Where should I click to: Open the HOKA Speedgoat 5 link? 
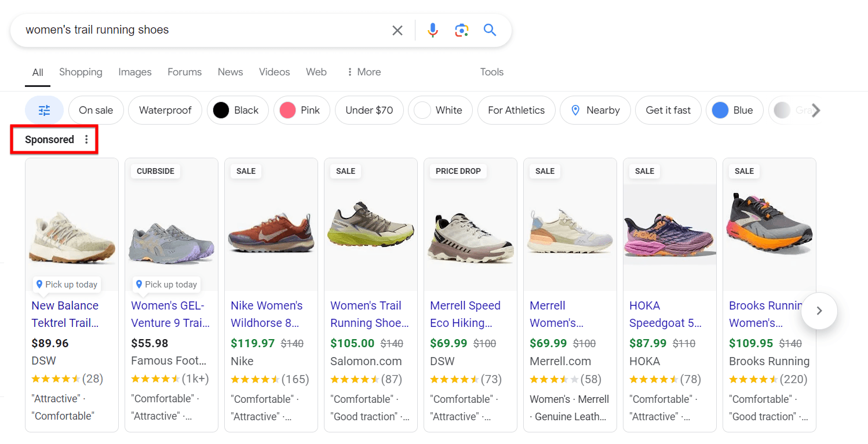tap(665, 314)
